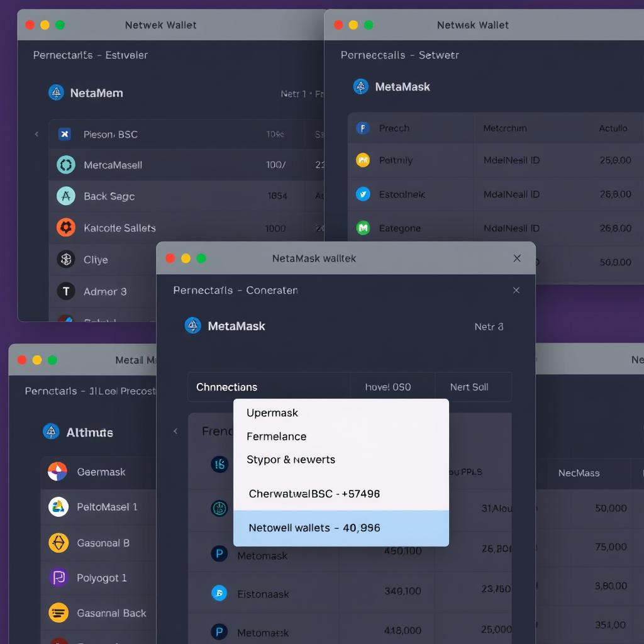The width and height of the screenshot is (644, 644).
Task: Click the Gasoneal B icon
Action: click(58, 543)
